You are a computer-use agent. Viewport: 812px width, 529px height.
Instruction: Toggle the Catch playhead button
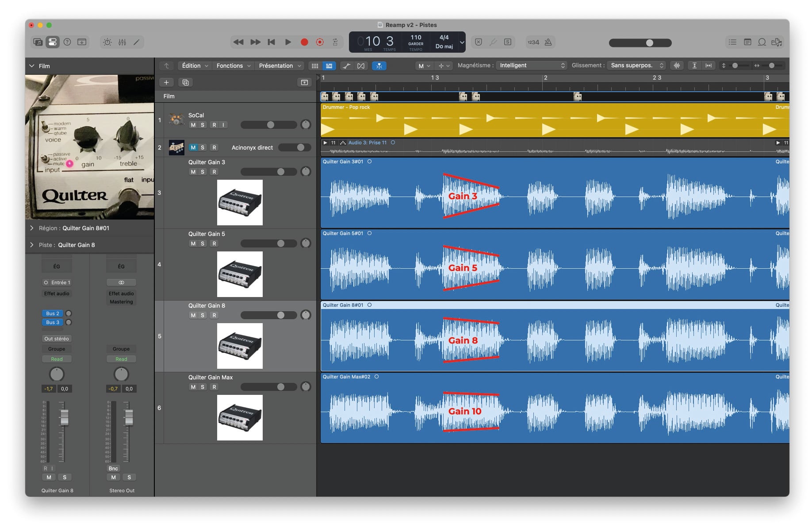379,66
